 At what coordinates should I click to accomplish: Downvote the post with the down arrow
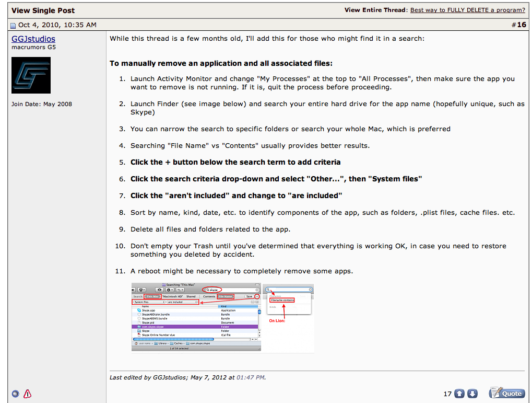click(472, 394)
